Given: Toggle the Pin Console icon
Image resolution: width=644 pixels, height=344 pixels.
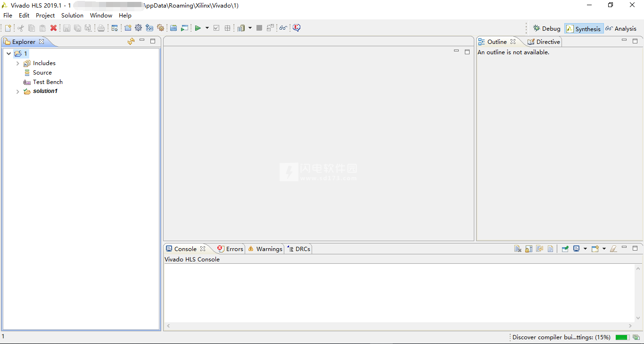Looking at the screenshot, I should point(565,249).
